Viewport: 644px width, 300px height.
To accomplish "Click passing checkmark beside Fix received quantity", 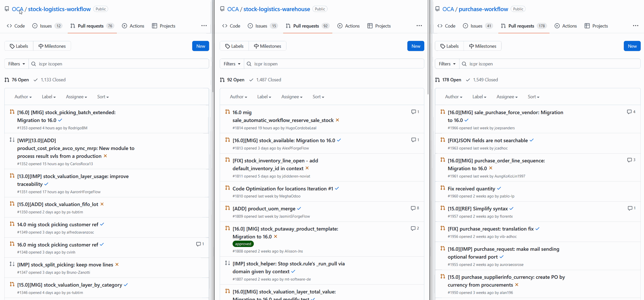I will tap(499, 189).
